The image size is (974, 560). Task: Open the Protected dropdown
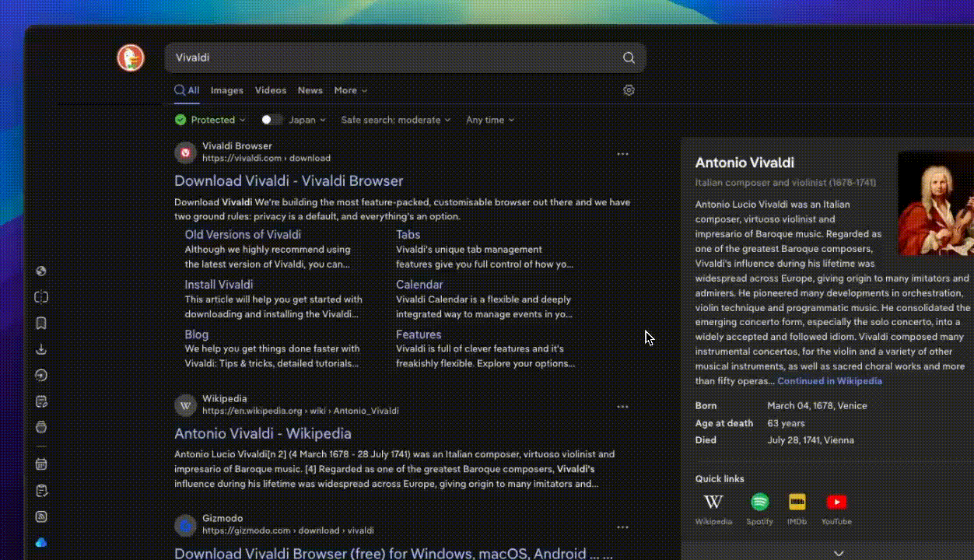pyautogui.click(x=210, y=120)
